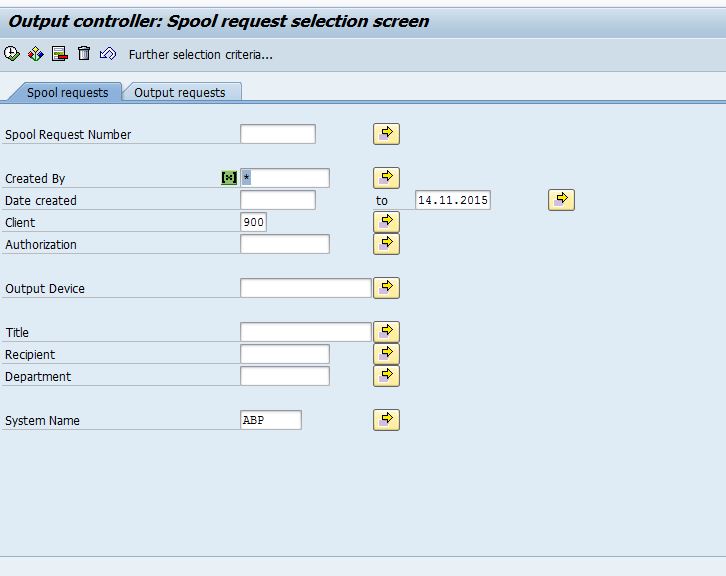Open Further selection criteria
726x576 pixels.
click(x=200, y=55)
